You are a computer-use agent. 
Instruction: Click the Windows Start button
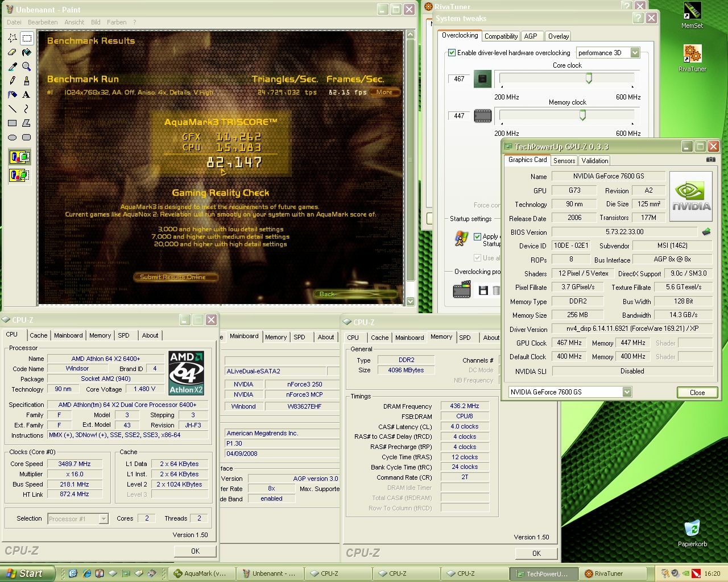click(x=27, y=573)
